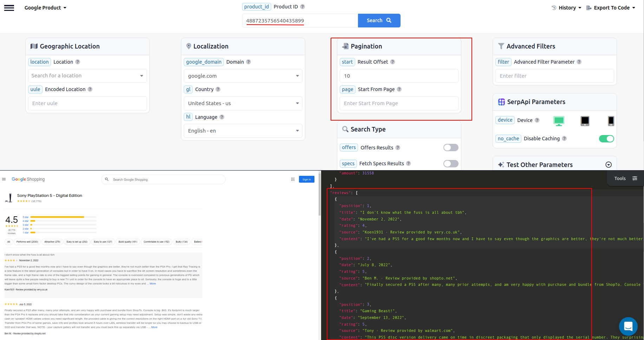Select the tablet device icon
Viewport: 644px width, 340px height.
[585, 121]
